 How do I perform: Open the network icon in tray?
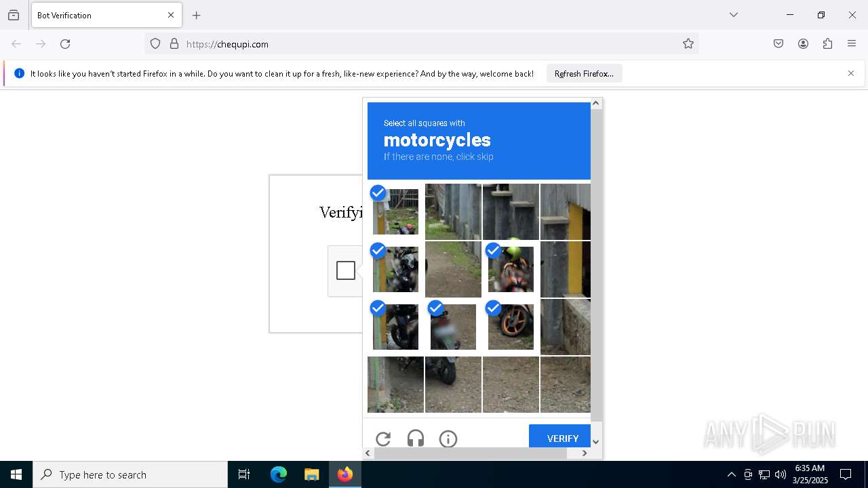point(764,474)
